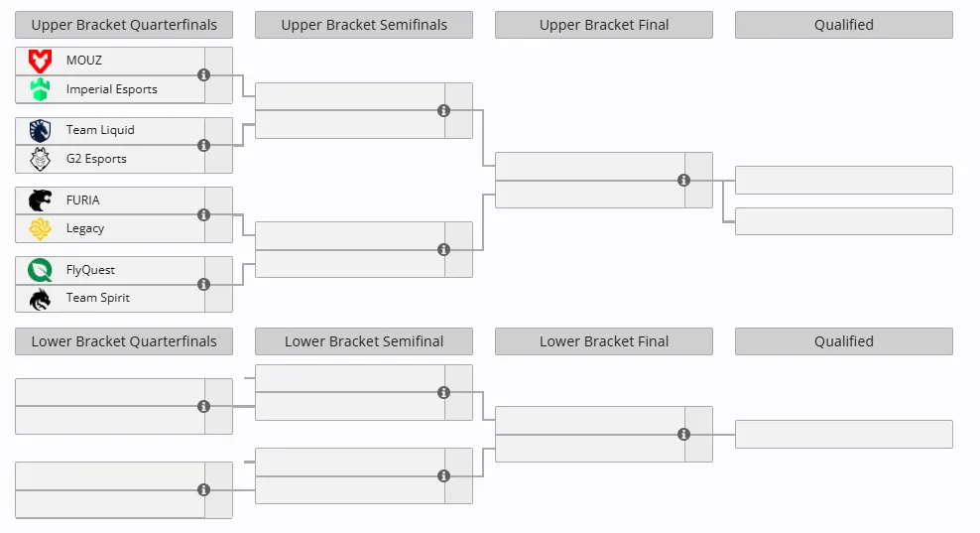This screenshot has height=533, width=980.
Task: Click the Legacy team logo
Action: [x=40, y=229]
